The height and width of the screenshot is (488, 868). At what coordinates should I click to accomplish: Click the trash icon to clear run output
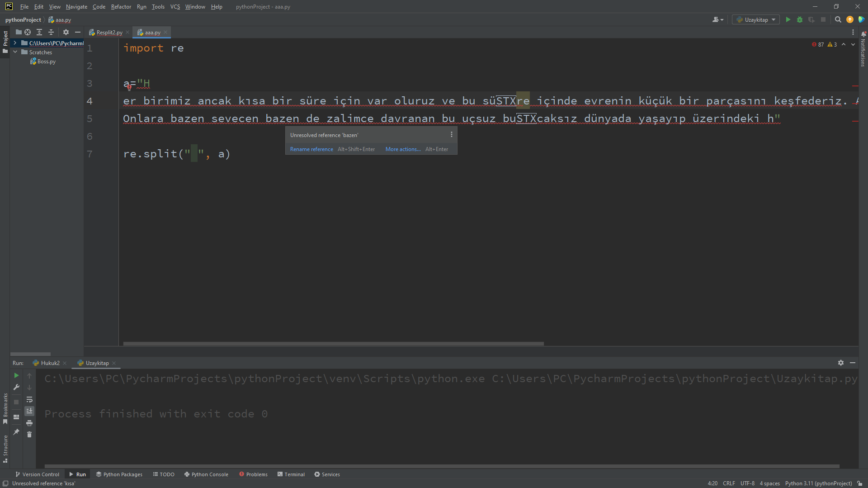pos(29,435)
